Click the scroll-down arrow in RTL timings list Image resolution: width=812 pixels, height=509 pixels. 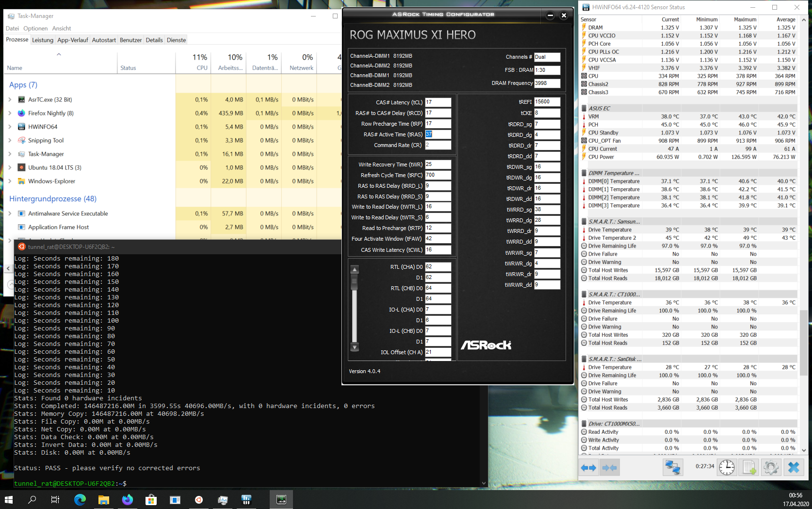355,347
